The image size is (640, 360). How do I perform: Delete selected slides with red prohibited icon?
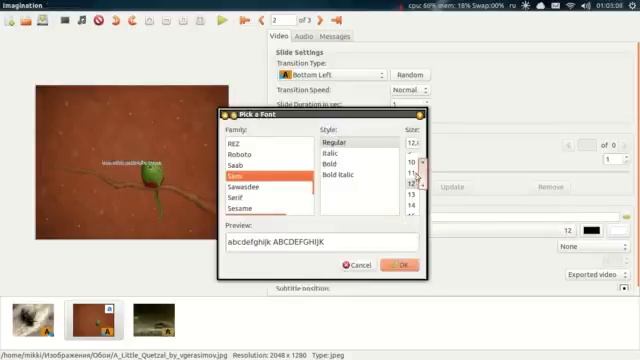(98, 20)
